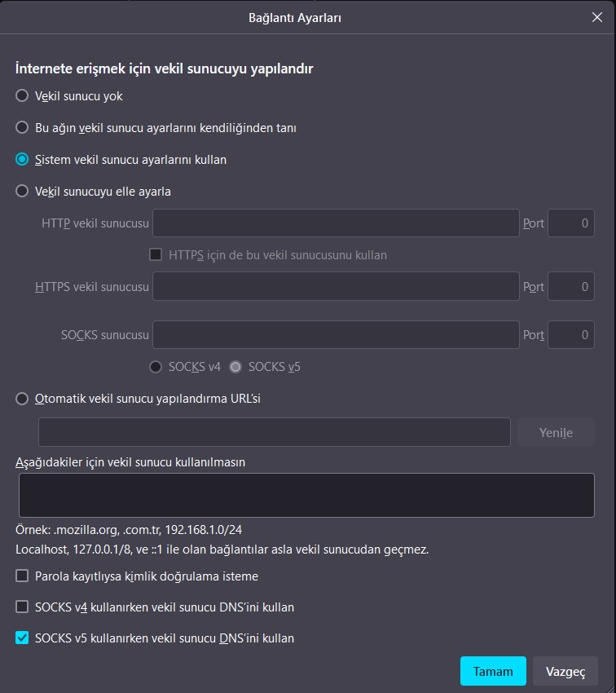Select 'Otomatik vekil sunucu yapılandırma URL'si'
616x693 pixels.
coord(22,399)
